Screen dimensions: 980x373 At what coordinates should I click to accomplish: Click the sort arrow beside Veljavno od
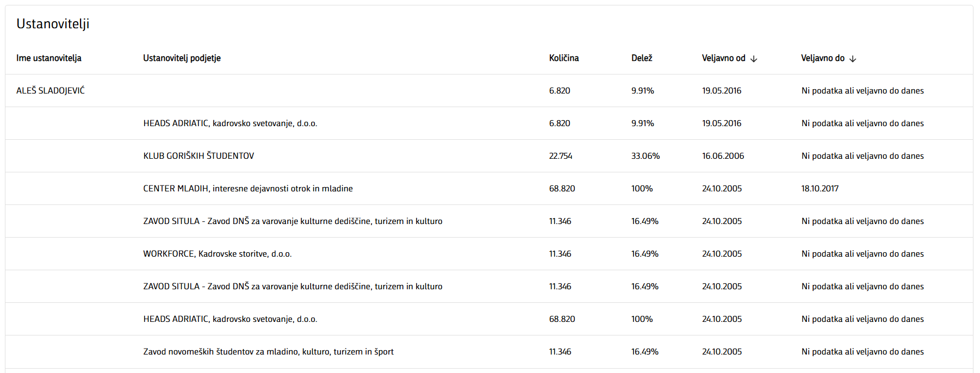pyautogui.click(x=754, y=59)
